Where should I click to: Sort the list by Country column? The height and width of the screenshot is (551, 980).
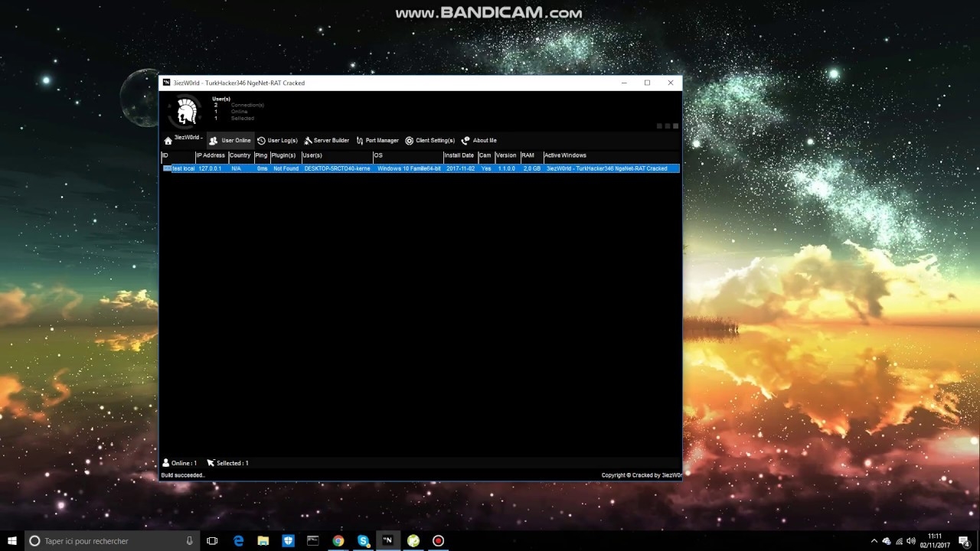240,155
